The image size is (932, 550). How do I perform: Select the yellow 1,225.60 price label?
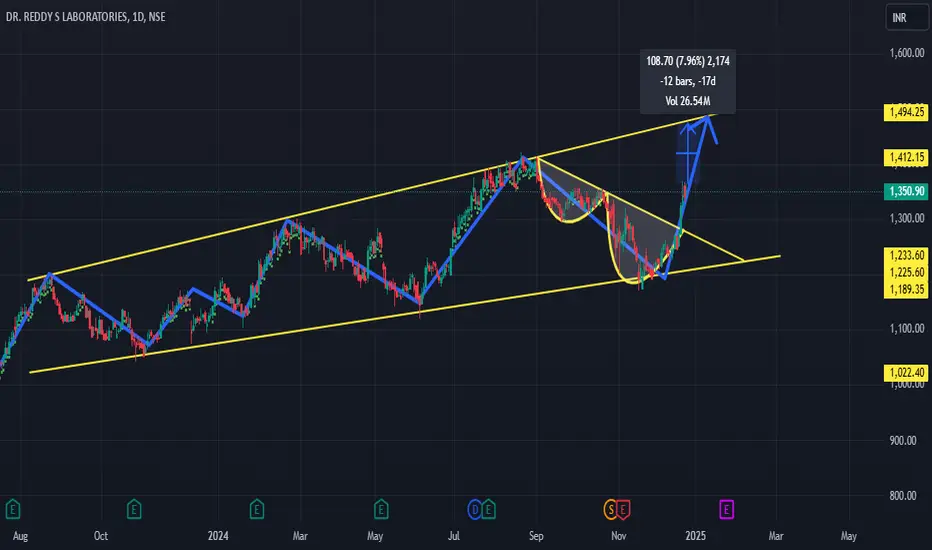[906, 272]
